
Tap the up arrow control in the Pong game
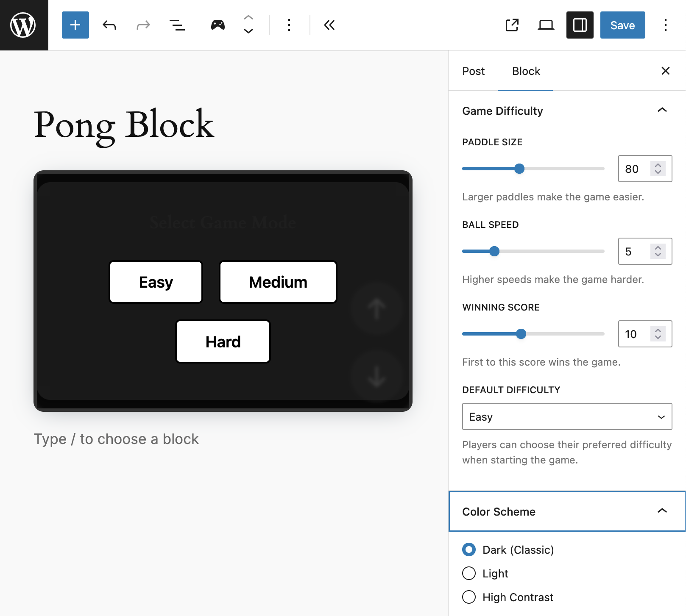click(x=376, y=308)
